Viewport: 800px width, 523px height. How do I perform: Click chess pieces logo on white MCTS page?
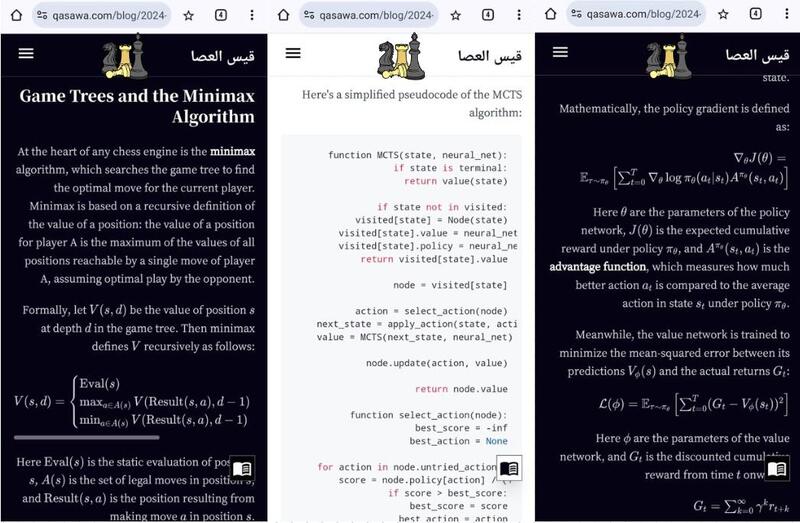(x=401, y=56)
